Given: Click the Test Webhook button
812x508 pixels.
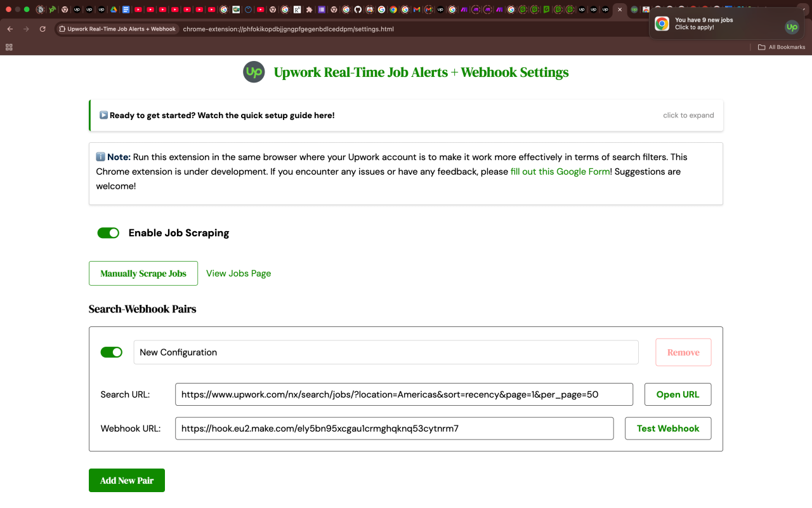Looking at the screenshot, I should pos(669,429).
